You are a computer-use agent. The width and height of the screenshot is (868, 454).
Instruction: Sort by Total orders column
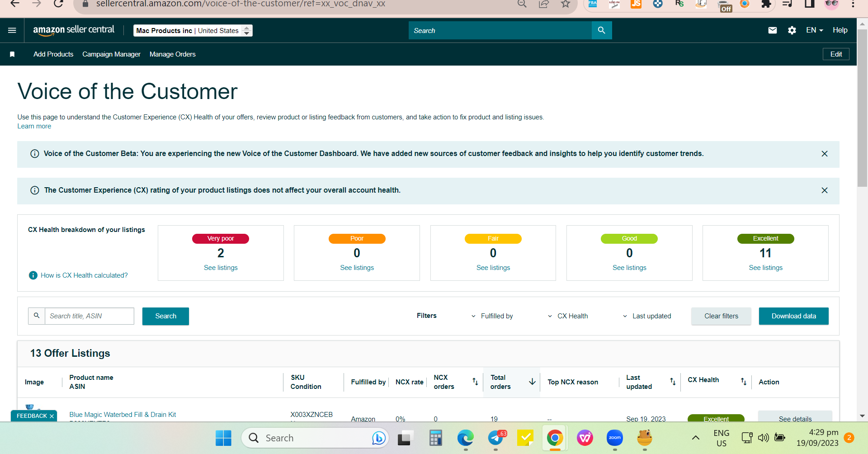tap(532, 382)
